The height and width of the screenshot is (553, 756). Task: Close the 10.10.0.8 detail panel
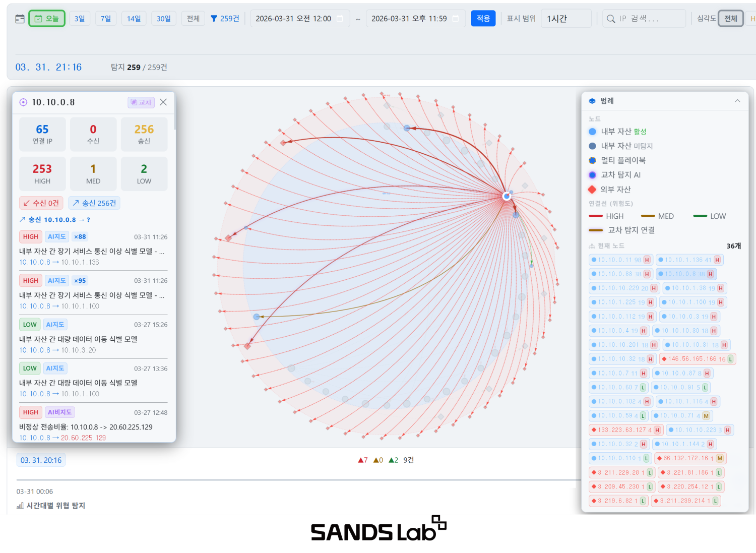click(163, 102)
